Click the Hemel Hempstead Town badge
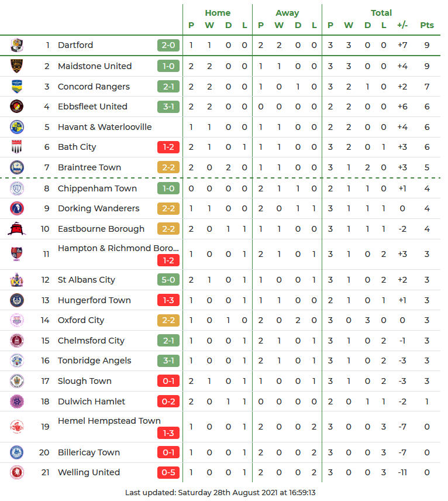This screenshot has height=501, width=448. (x=17, y=427)
